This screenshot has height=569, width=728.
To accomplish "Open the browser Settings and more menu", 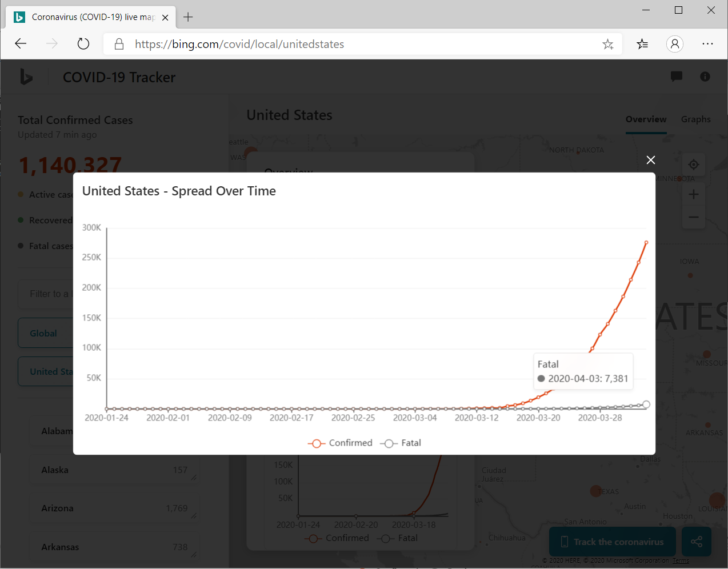I will tap(707, 44).
